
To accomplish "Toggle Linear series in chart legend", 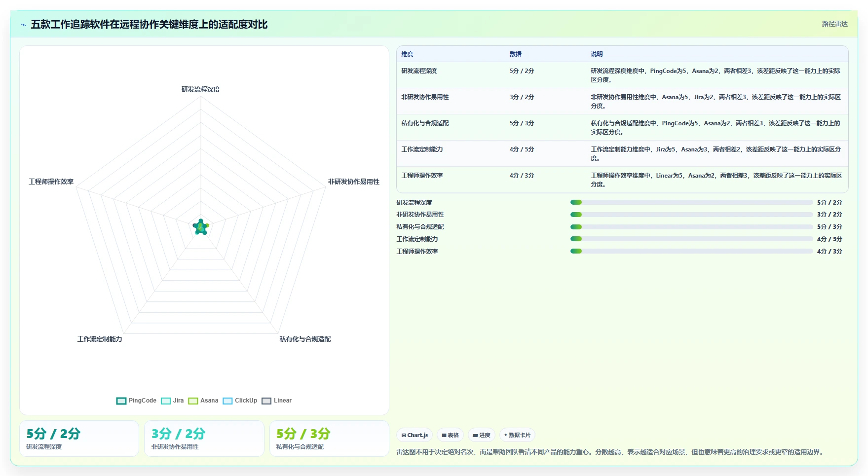I will pos(276,401).
